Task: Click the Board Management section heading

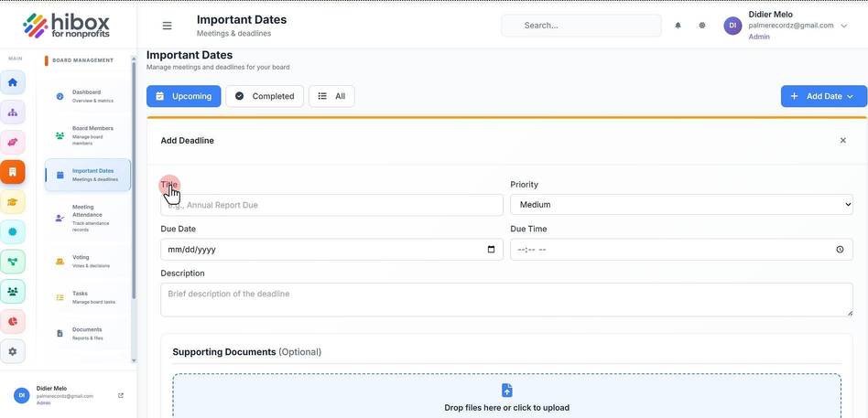Action: 82,60
